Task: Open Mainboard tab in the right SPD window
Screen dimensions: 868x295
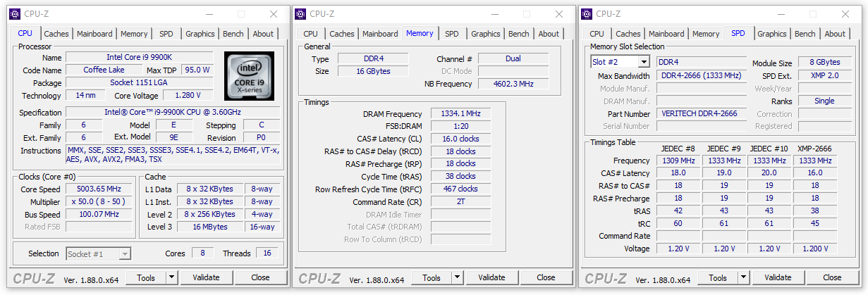Action: pyautogui.click(x=666, y=34)
